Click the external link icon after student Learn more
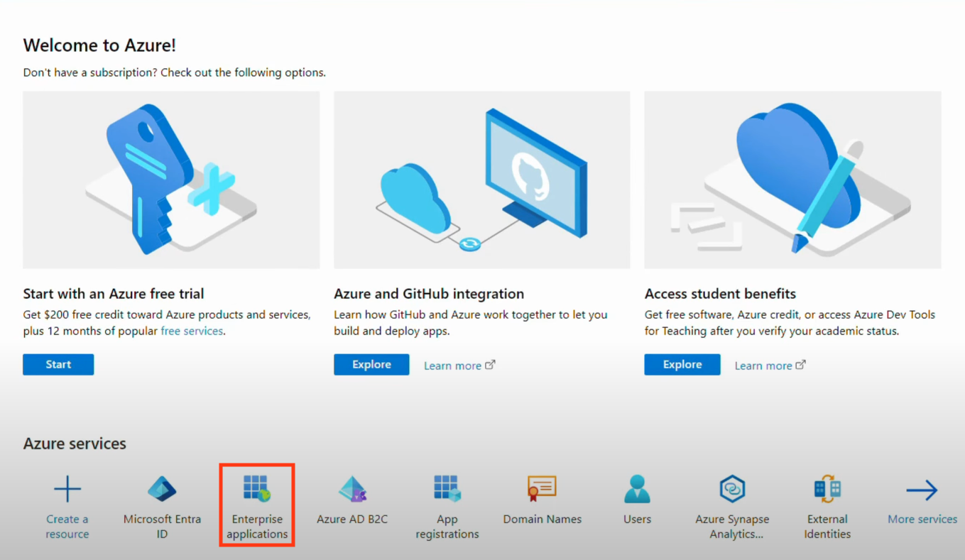Screen dimensions: 965x560 [801, 365]
